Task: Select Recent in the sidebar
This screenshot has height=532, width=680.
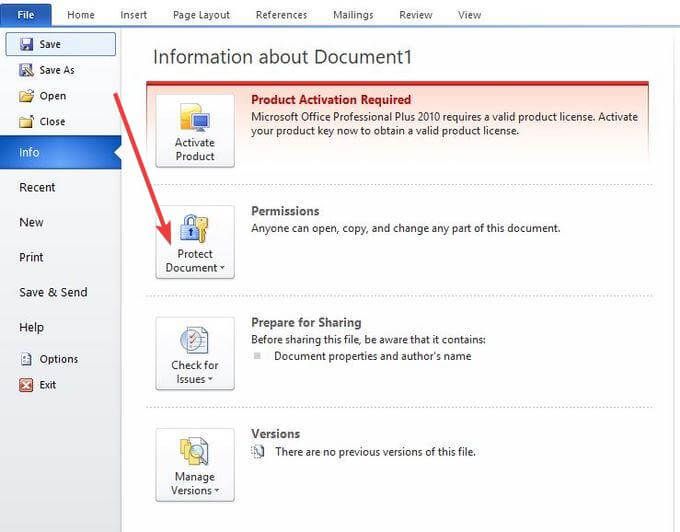Action: 37,187
